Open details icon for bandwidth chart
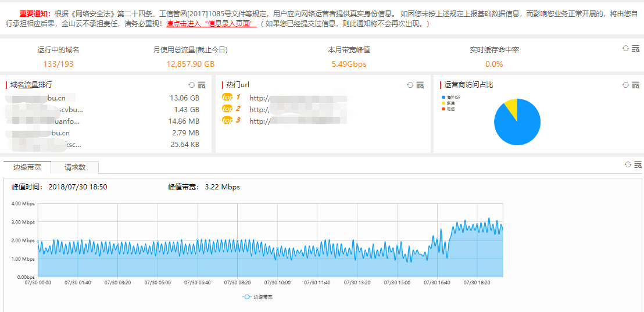The width and height of the screenshot is (644, 312). point(638,164)
